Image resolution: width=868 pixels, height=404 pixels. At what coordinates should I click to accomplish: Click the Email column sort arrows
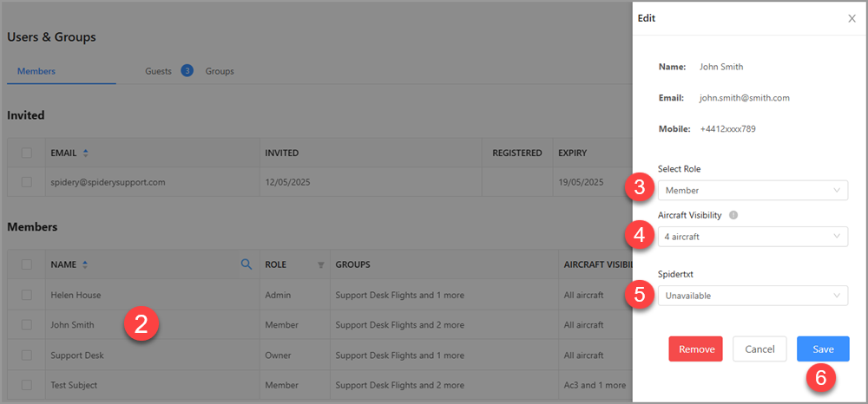click(x=85, y=153)
